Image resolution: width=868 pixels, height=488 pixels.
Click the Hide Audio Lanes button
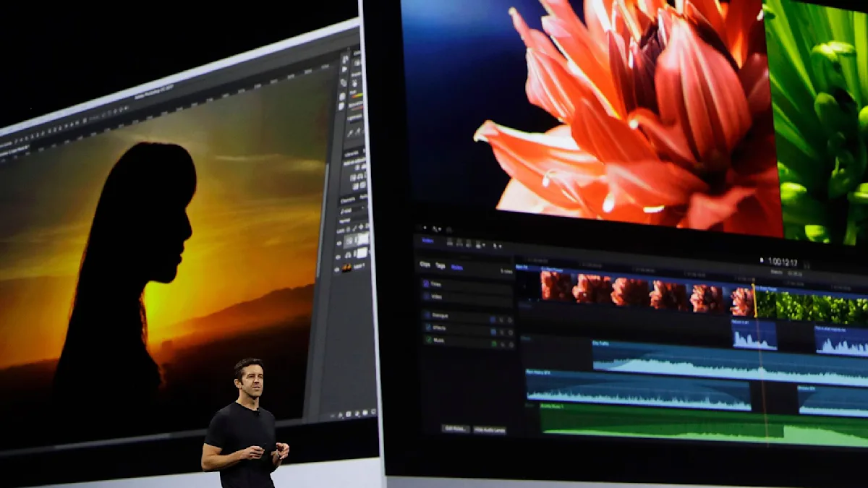coord(490,429)
